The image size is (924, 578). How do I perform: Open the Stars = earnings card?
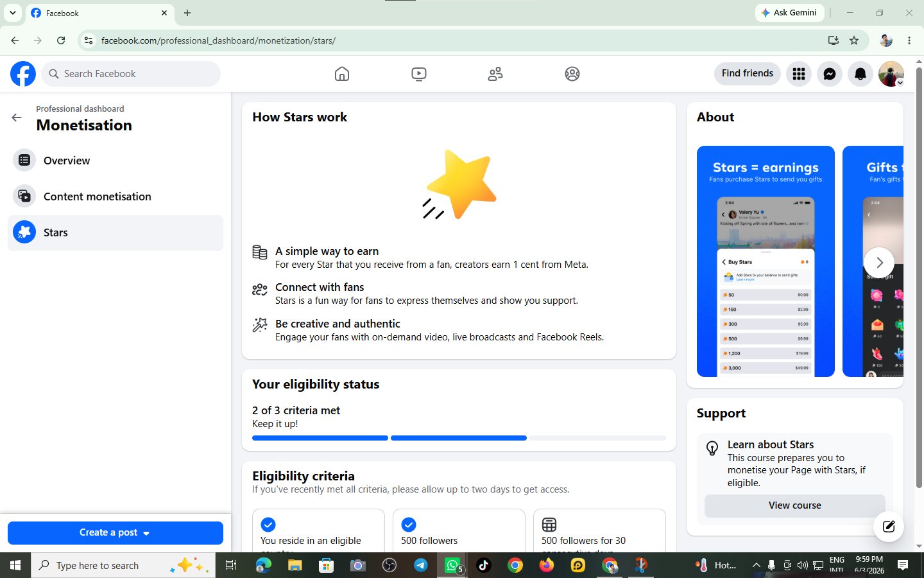coord(766,261)
